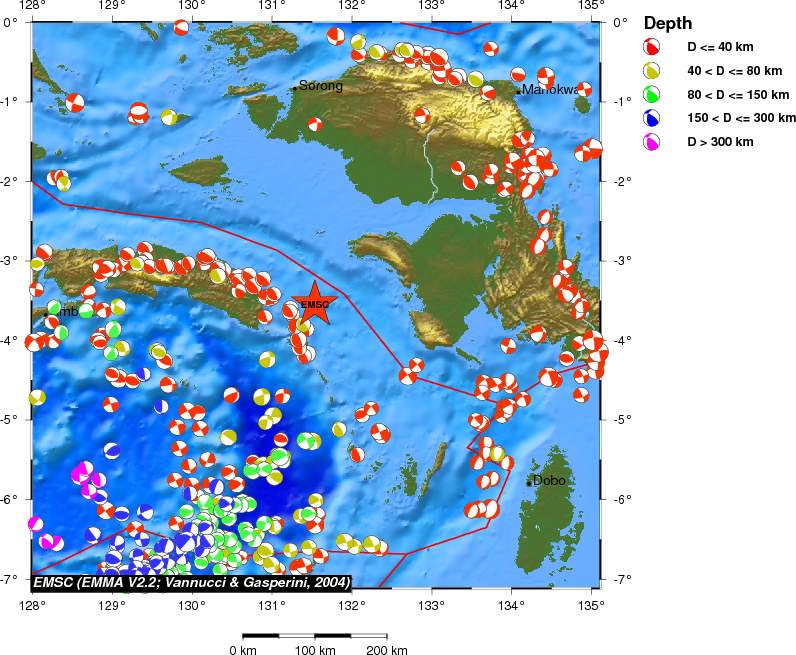796x655 pixels.
Task: Click the Dobo city label
Action: coord(550,480)
